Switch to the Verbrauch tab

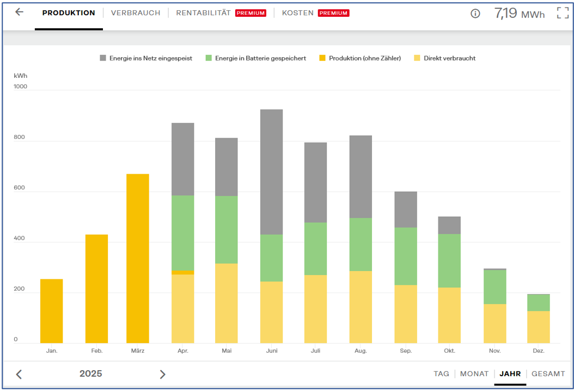point(136,13)
